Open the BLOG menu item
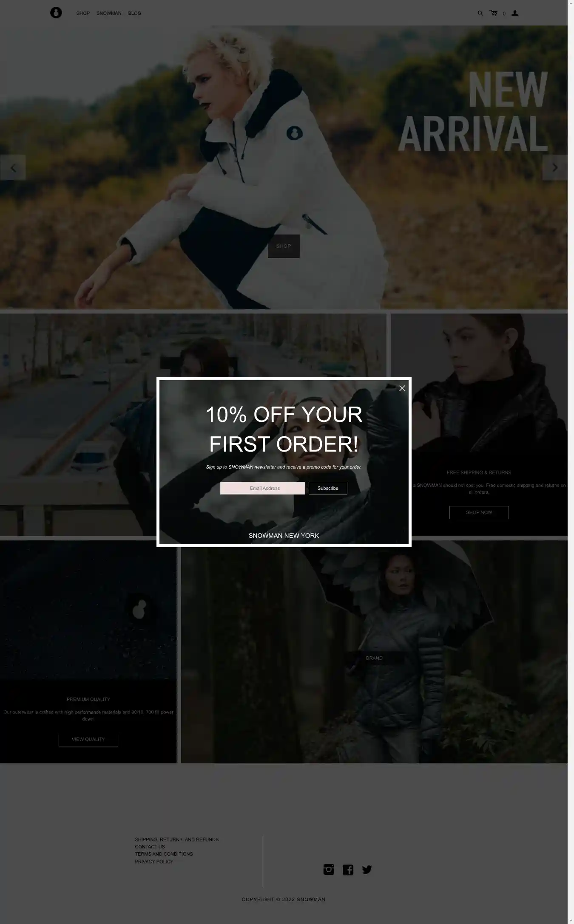 pos(134,13)
